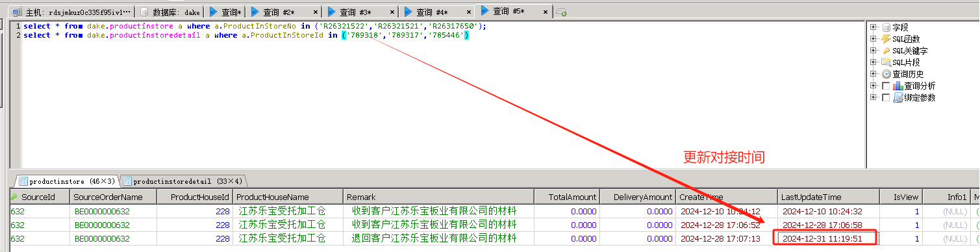The width and height of the screenshot is (980, 252).
Task: Select SourceId 632 in the 2024-12-31 row
Action: coord(39,238)
